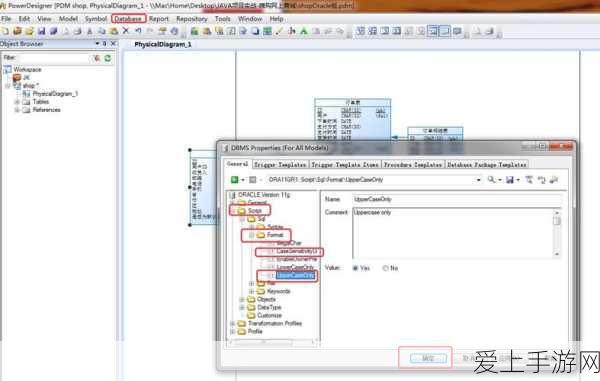Open the Database menu
This screenshot has height=381, width=600.
128,19
